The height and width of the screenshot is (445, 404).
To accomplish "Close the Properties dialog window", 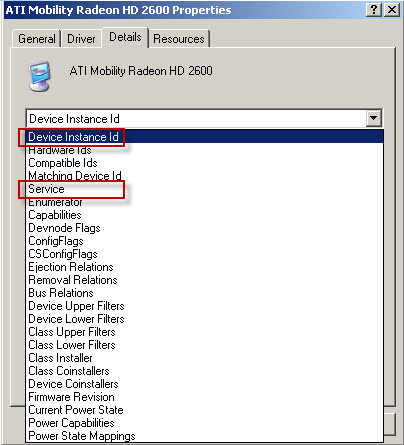I will (392, 10).
